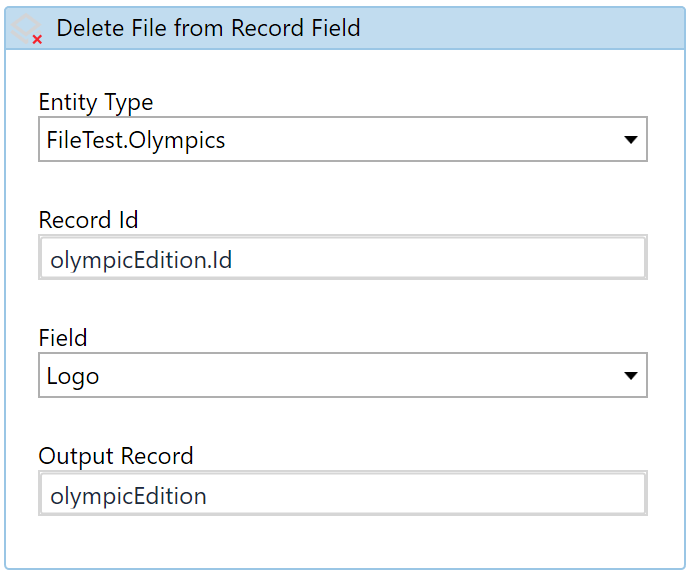
Task: Click the Output Record label
Action: tap(116, 456)
